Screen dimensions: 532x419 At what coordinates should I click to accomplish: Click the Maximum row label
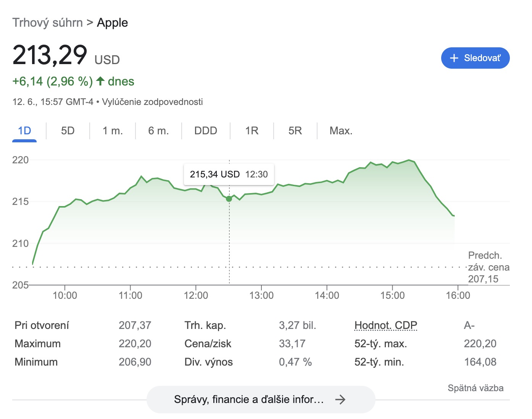(x=37, y=343)
